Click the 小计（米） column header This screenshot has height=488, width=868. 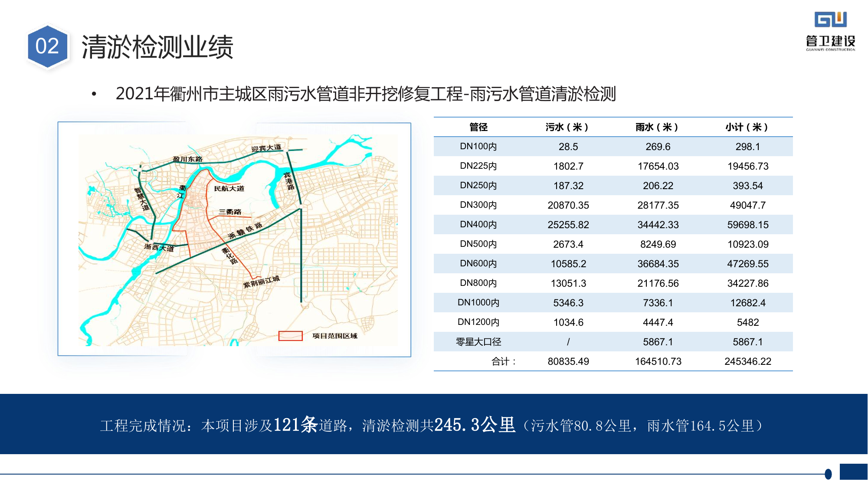click(x=747, y=127)
